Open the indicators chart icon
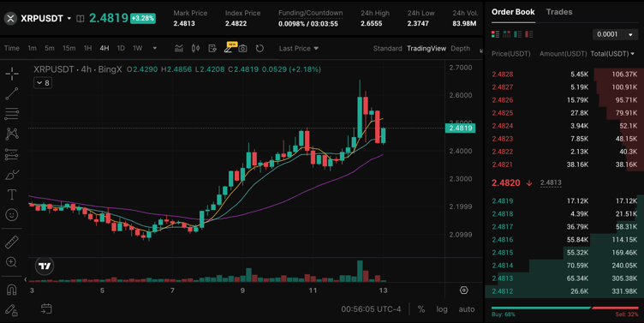 (x=179, y=49)
